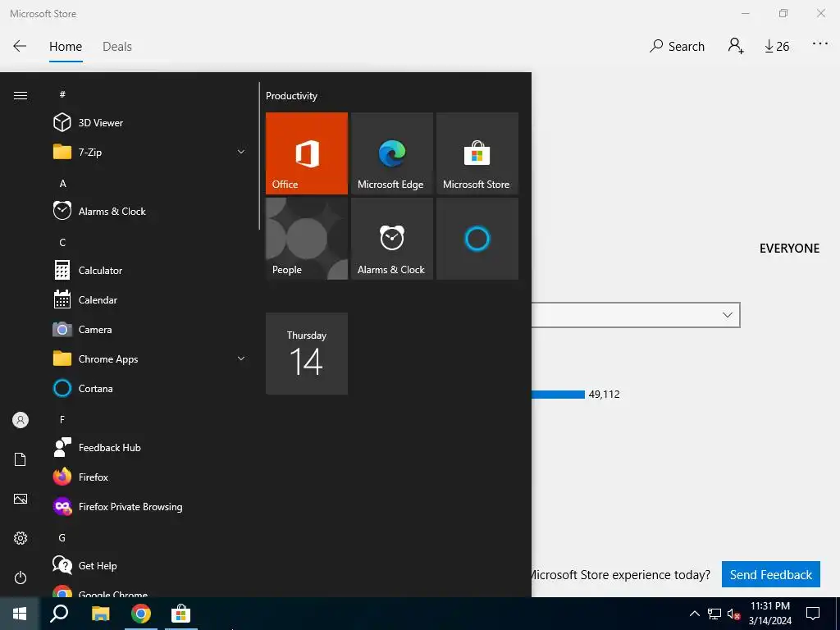Open the taskbar clock and date
Screen dimensions: 840x630
point(769,614)
